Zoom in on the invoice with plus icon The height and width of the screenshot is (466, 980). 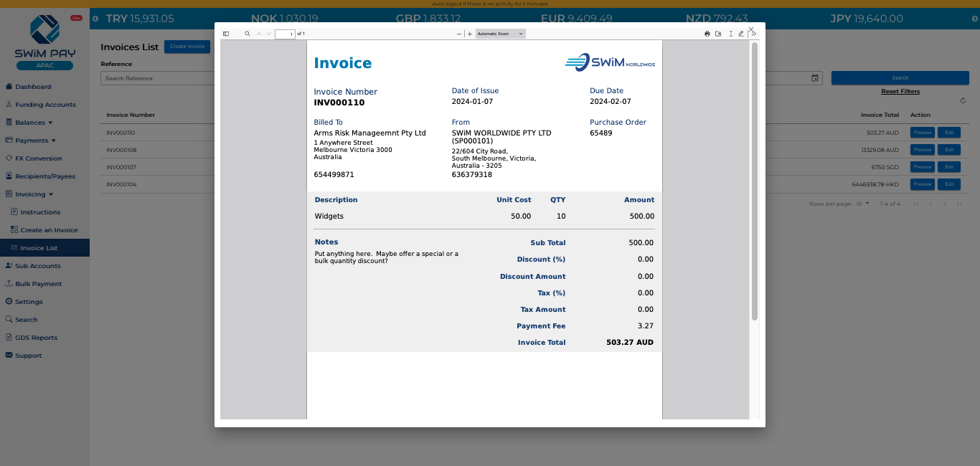pyautogui.click(x=469, y=33)
